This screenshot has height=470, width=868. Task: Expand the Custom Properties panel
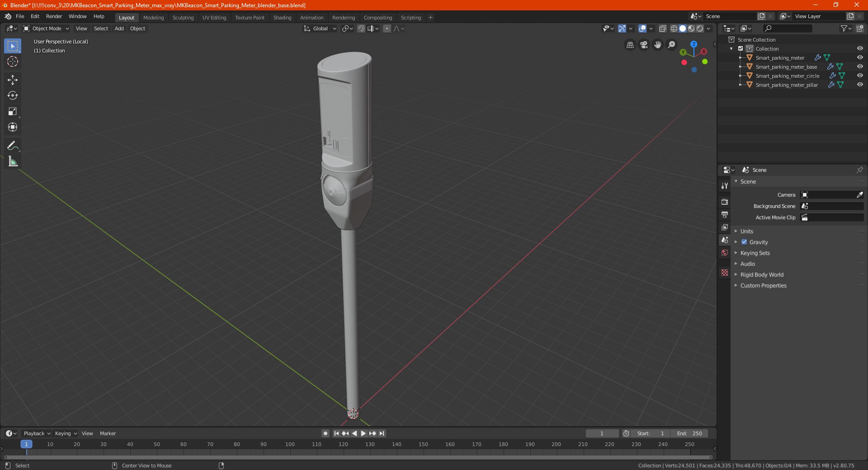coord(763,285)
